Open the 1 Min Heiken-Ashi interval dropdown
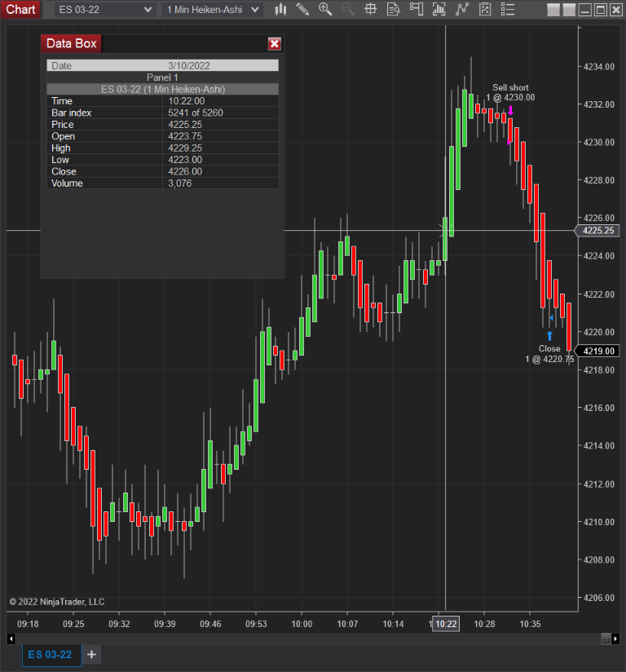Image resolution: width=626 pixels, height=672 pixels. click(x=212, y=10)
